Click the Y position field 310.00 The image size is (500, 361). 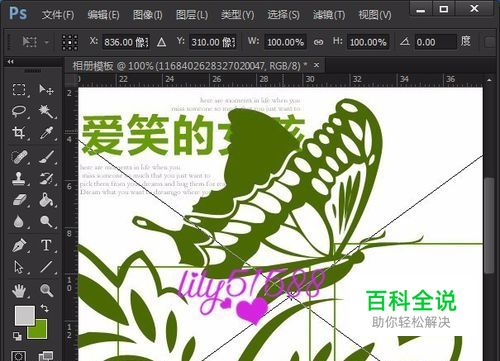tap(213, 42)
